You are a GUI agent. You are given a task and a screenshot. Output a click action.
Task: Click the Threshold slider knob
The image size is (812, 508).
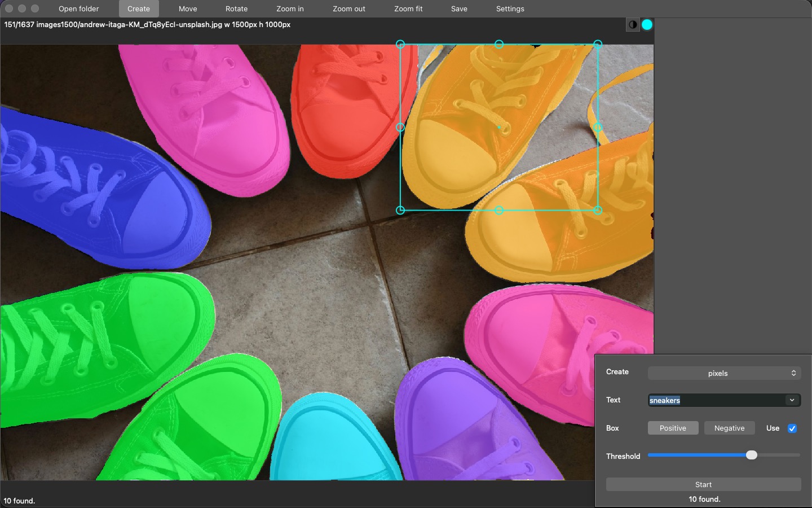751,455
